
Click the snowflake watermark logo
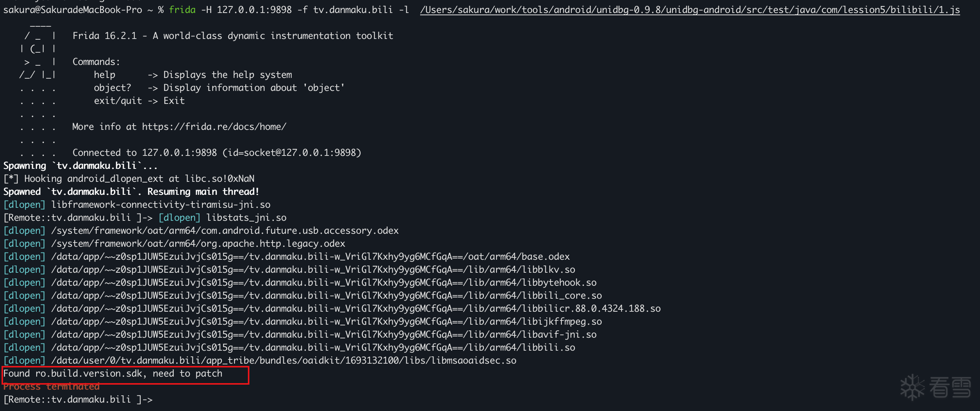coord(912,387)
